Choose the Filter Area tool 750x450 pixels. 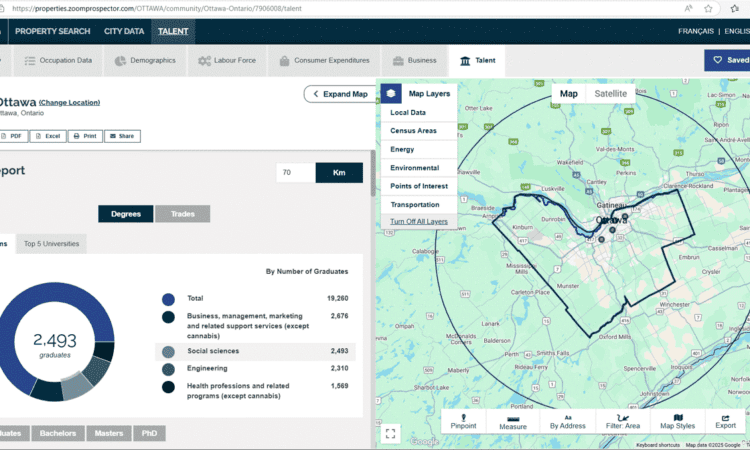tap(622, 421)
